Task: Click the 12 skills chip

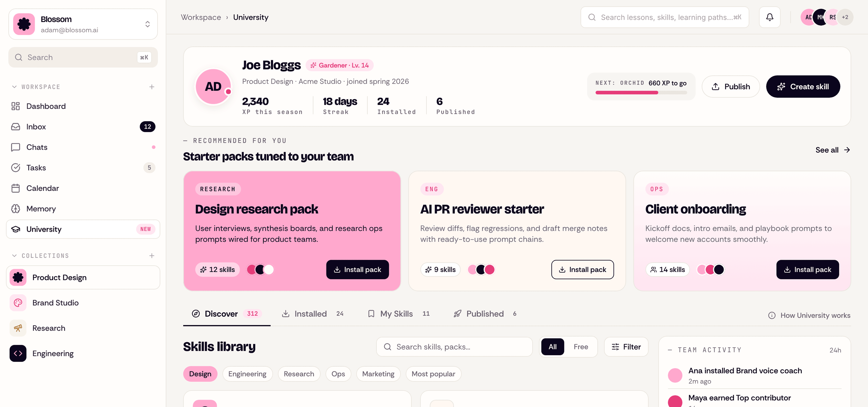Action: point(217,269)
